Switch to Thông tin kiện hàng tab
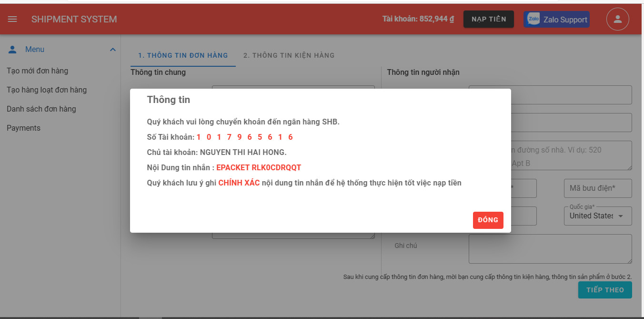 tap(289, 55)
